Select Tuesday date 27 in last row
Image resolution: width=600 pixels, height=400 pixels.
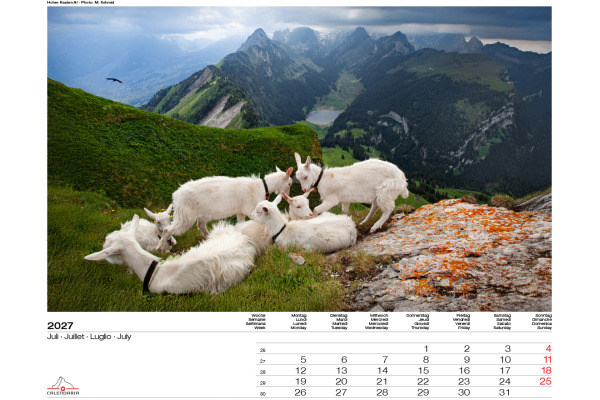(341, 393)
